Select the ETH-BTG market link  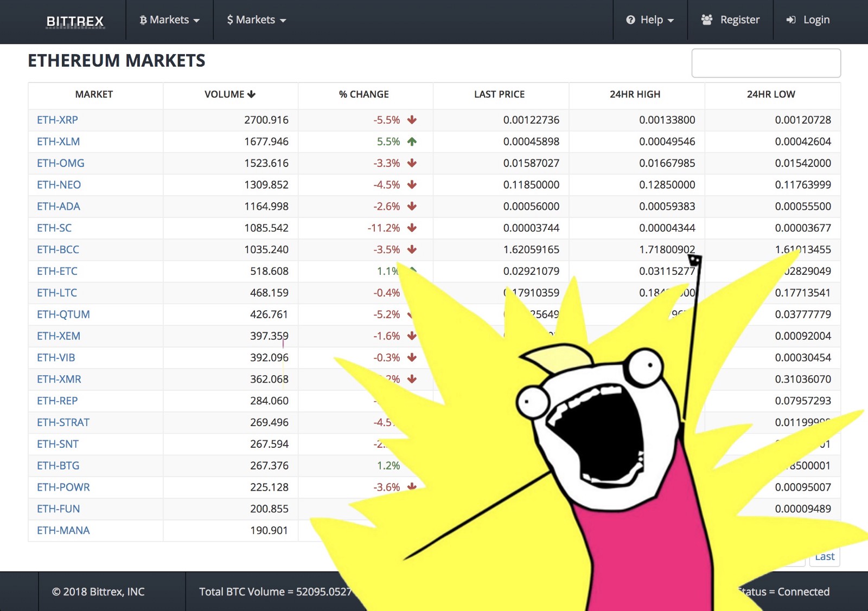[58, 466]
